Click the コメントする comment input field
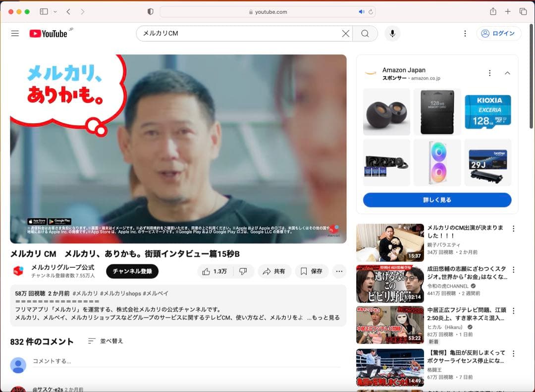The image size is (535, 392). [186, 361]
